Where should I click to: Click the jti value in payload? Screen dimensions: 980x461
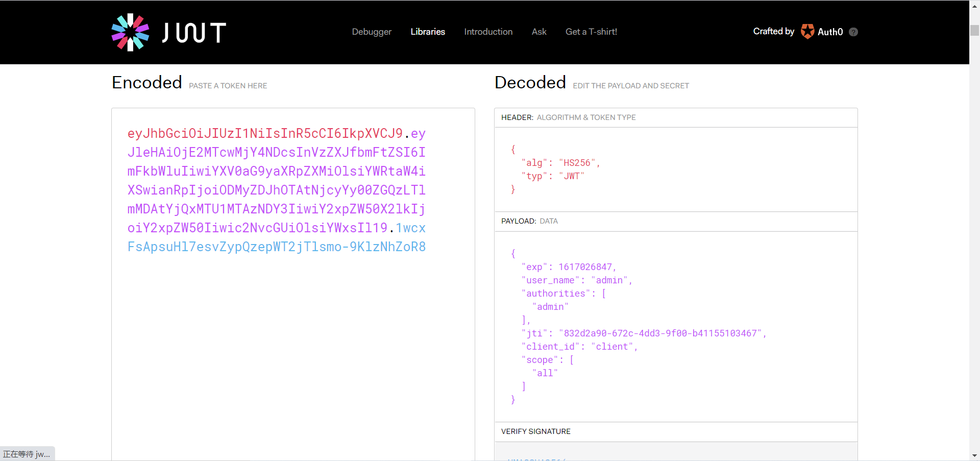coord(660,333)
